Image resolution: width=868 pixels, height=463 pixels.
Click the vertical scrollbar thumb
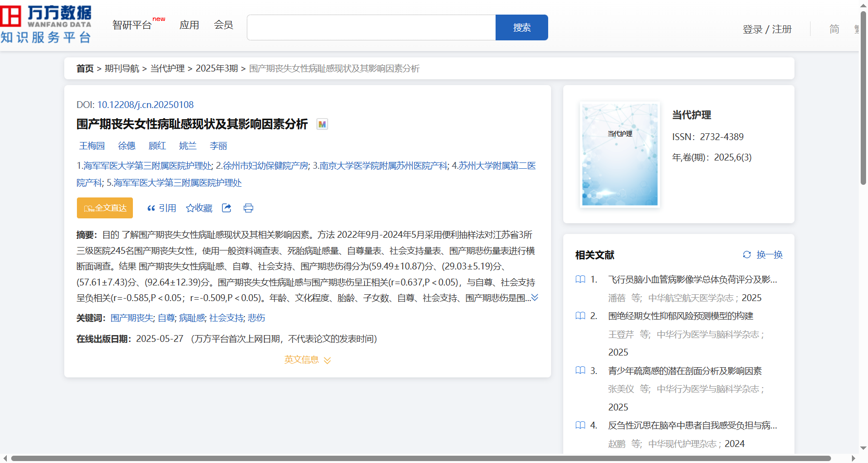click(x=863, y=97)
